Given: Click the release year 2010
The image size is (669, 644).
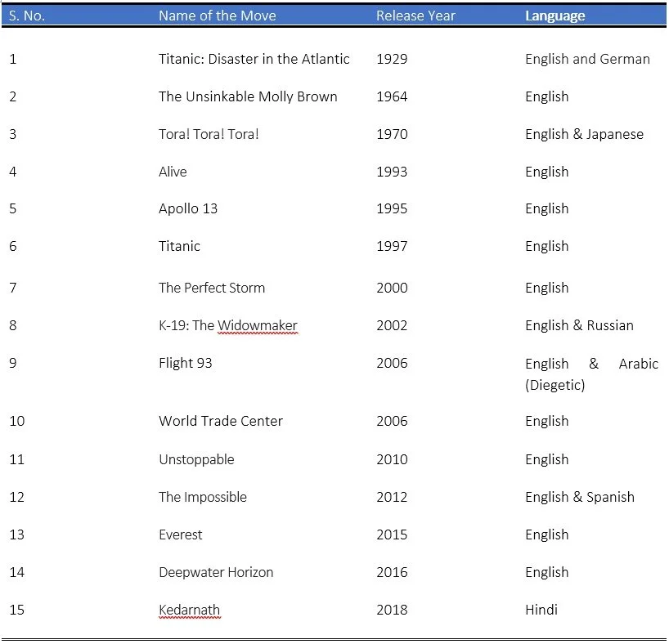Looking at the screenshot, I should pyautogui.click(x=392, y=459).
